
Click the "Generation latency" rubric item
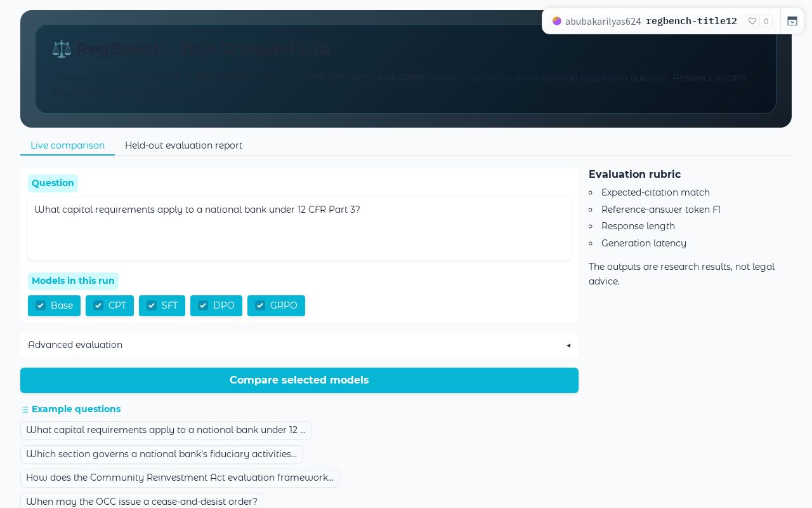point(644,243)
